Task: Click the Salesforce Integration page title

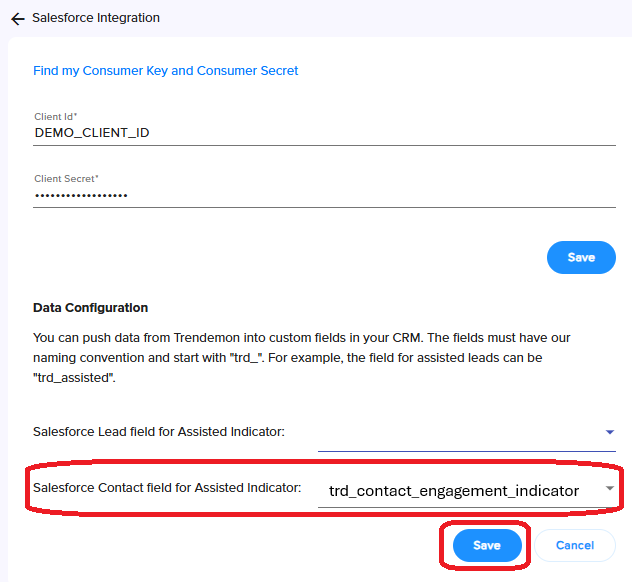Action: pos(96,18)
